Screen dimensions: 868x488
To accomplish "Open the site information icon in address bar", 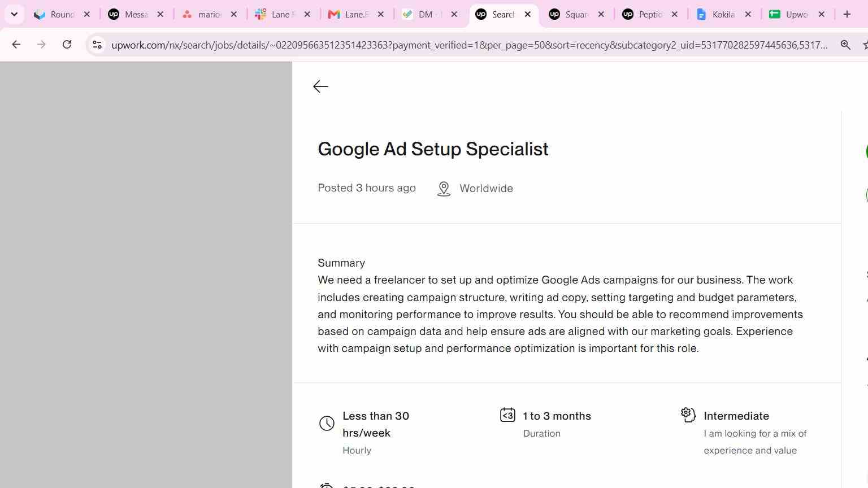I will point(97,45).
